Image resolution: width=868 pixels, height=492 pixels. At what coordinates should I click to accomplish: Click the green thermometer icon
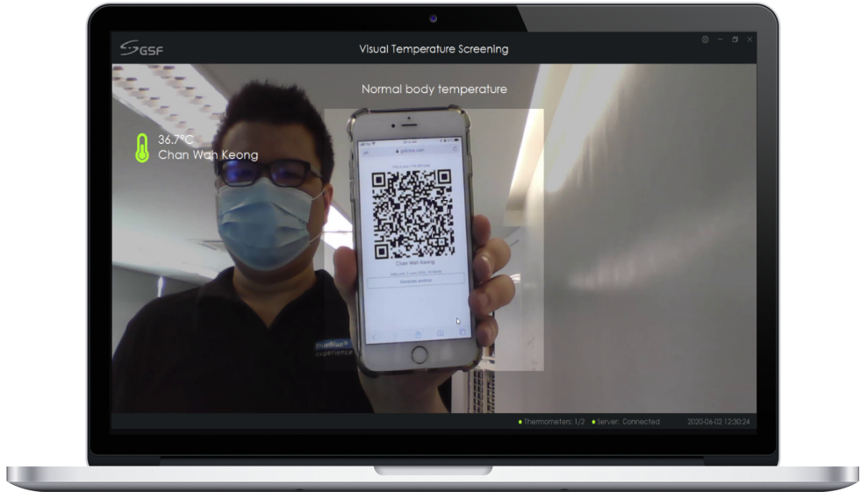tap(142, 147)
